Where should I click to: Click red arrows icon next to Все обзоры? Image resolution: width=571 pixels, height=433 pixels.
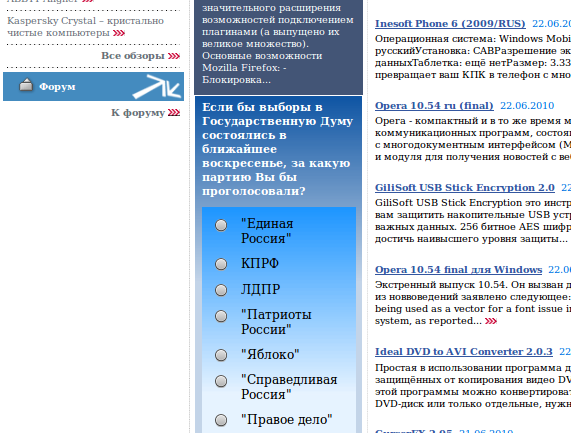click(x=174, y=56)
